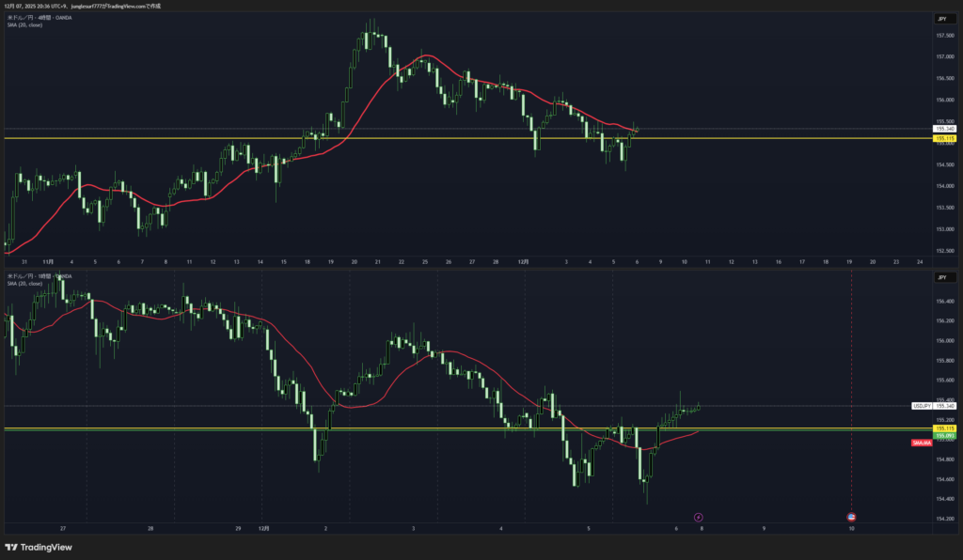The height and width of the screenshot is (560, 963).
Task: Click the purple lightning event icon
Action: (698, 517)
